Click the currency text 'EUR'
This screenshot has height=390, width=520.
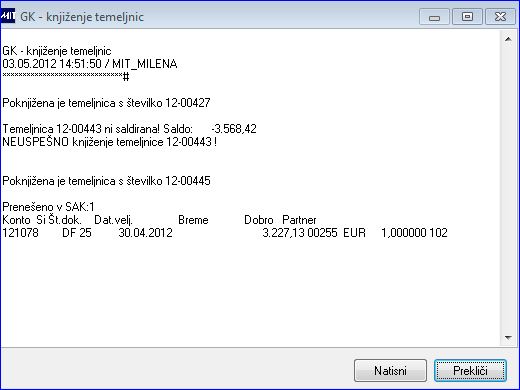[x=354, y=233]
